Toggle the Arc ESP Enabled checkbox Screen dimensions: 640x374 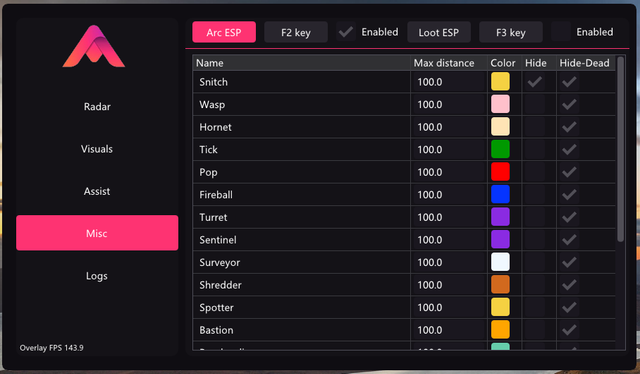pos(346,32)
